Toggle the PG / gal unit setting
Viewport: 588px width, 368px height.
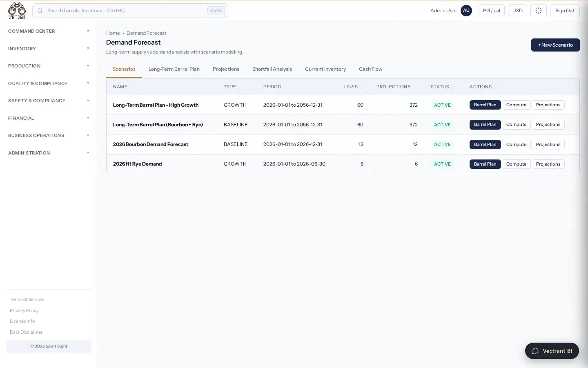coord(491,11)
